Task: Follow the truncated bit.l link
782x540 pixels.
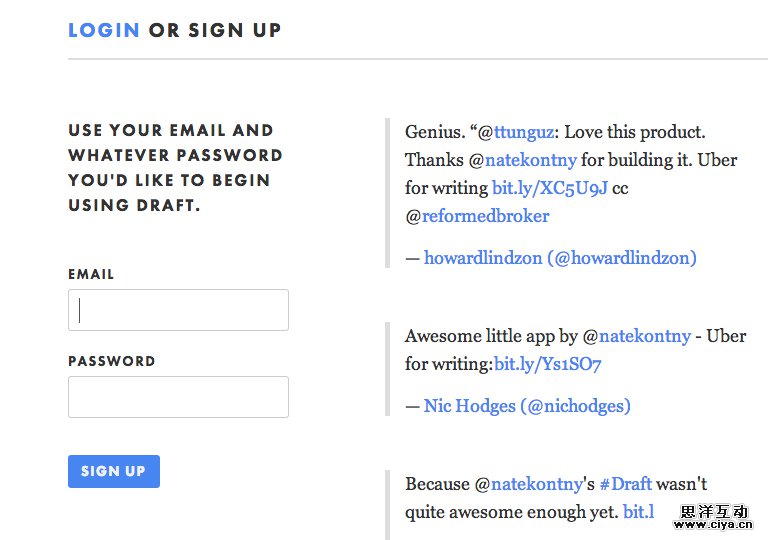Action: [x=638, y=512]
